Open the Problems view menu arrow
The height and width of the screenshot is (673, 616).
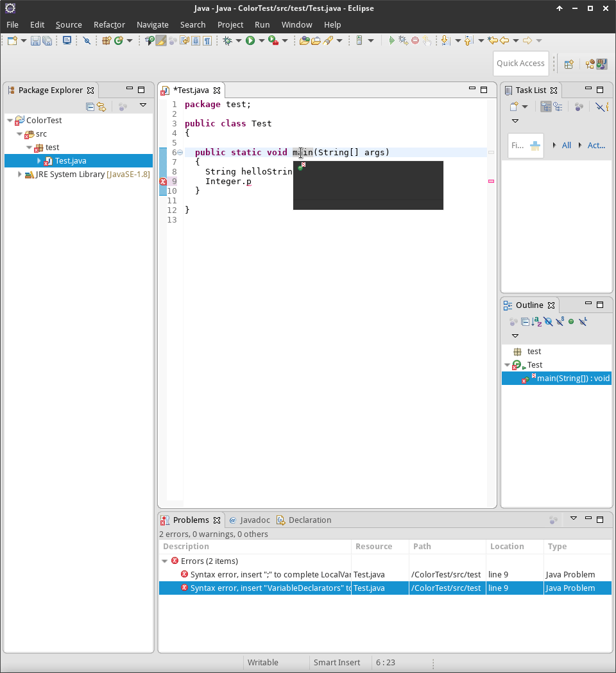[574, 518]
